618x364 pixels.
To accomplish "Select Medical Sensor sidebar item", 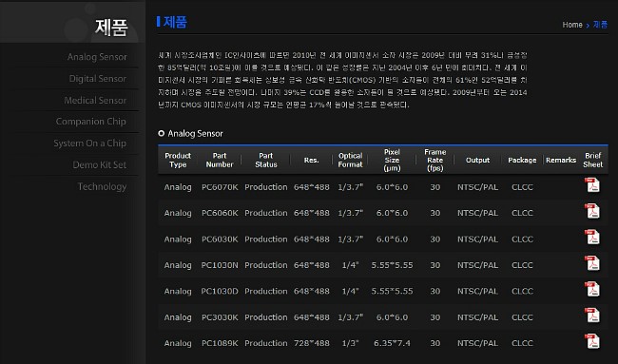I will (x=95, y=101).
